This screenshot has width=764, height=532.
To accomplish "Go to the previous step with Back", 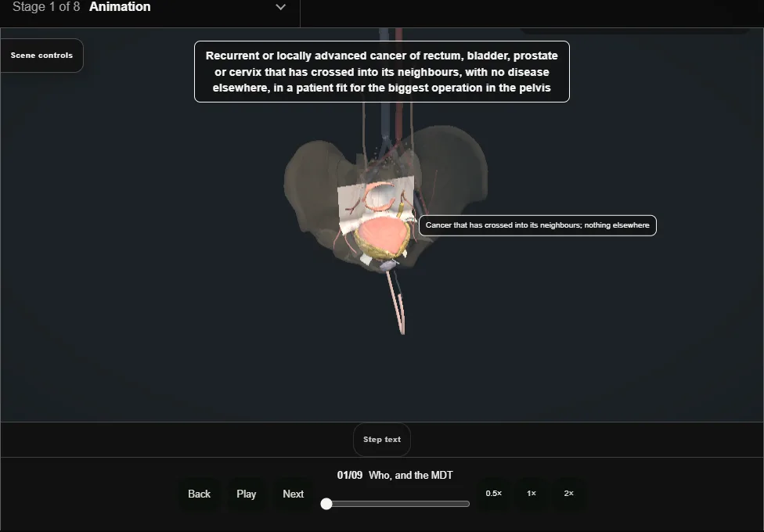I will [200, 494].
